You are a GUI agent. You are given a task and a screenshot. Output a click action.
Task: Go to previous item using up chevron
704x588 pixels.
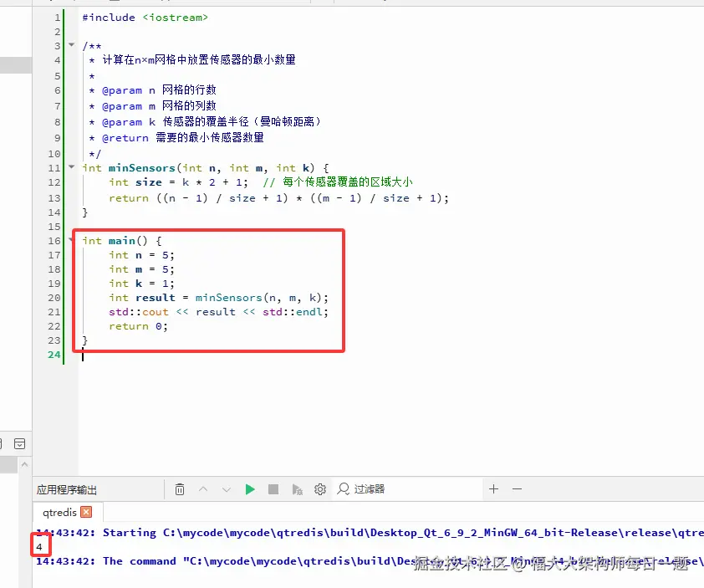[203, 489]
